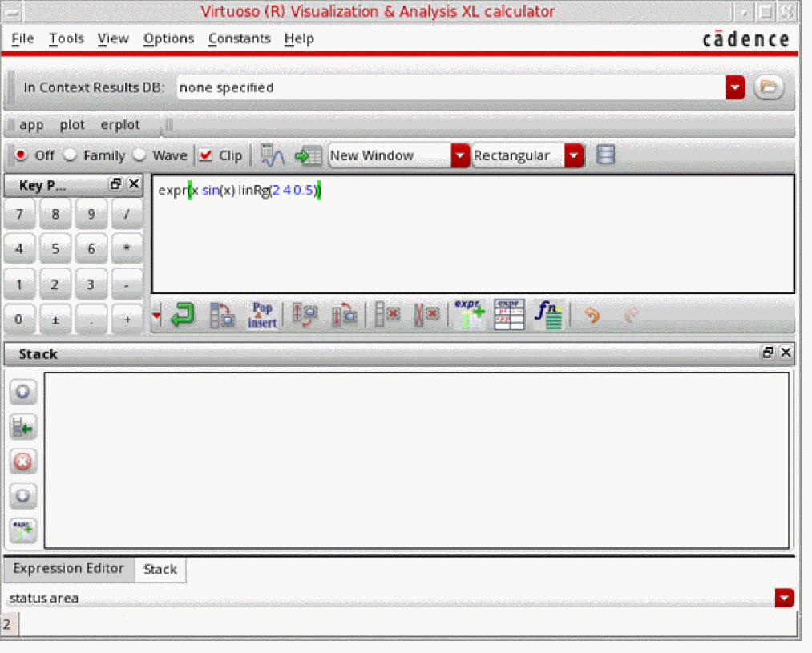This screenshot has height=653, width=812.
Task: Click the top round stack side icon
Action: point(22,392)
